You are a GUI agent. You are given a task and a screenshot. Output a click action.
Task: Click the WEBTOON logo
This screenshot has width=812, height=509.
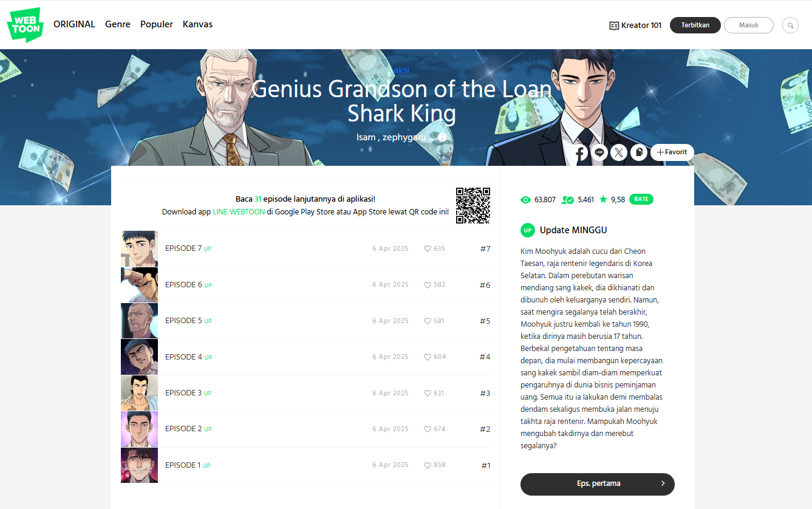(x=25, y=25)
